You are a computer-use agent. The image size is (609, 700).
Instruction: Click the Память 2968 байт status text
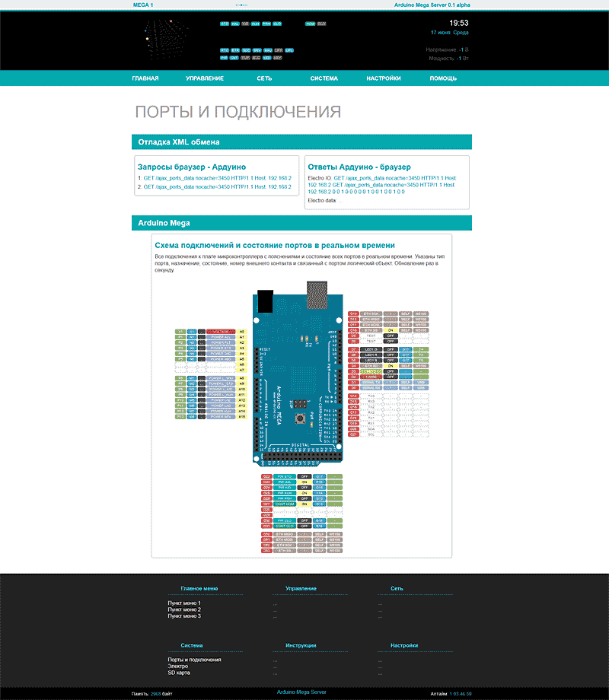coord(152,694)
